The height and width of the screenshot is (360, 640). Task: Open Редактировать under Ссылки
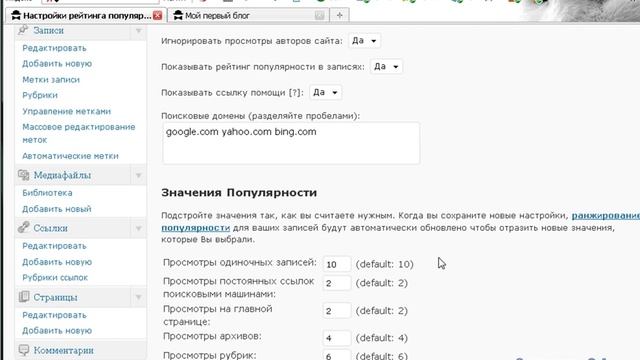point(54,246)
